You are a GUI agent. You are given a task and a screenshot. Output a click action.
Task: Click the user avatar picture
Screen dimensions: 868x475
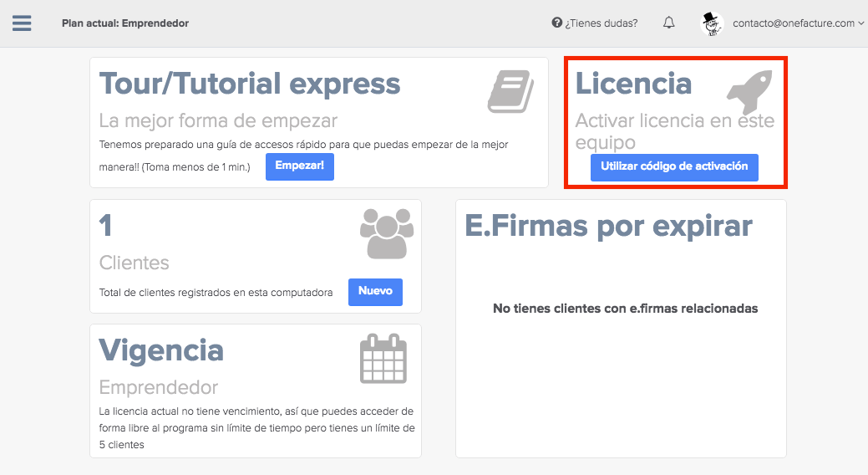712,23
